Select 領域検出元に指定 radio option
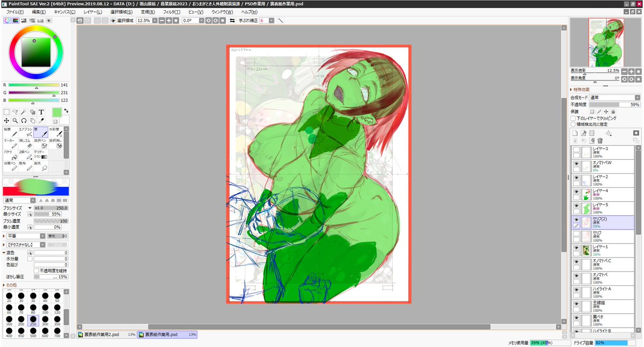644x347 pixels. (x=573, y=124)
